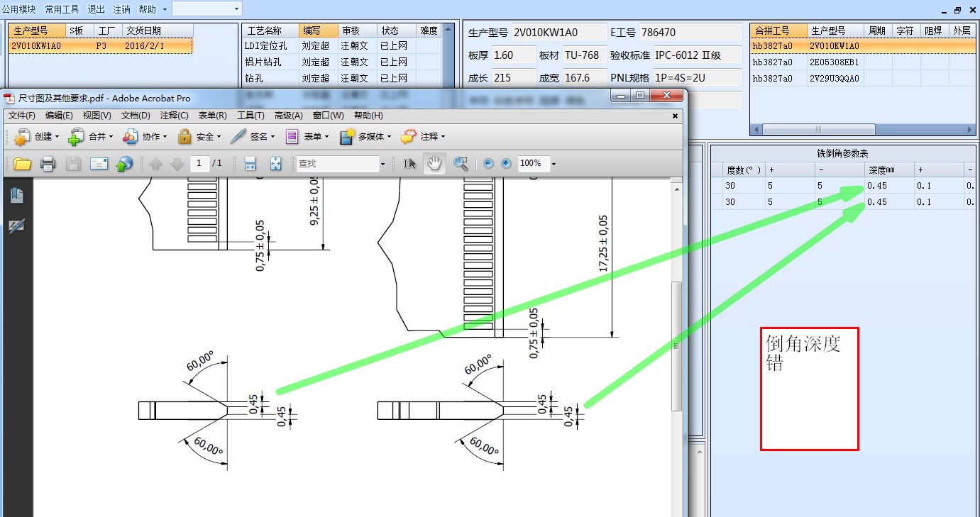Open the 文件(F) menu in Acrobat

(22, 116)
